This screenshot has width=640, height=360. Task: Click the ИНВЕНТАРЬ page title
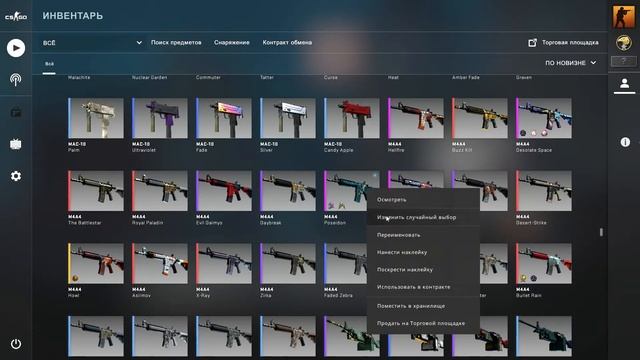[x=73, y=16]
